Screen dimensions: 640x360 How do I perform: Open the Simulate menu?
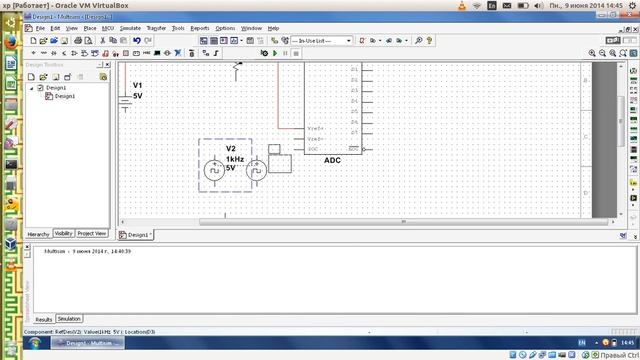(130, 28)
